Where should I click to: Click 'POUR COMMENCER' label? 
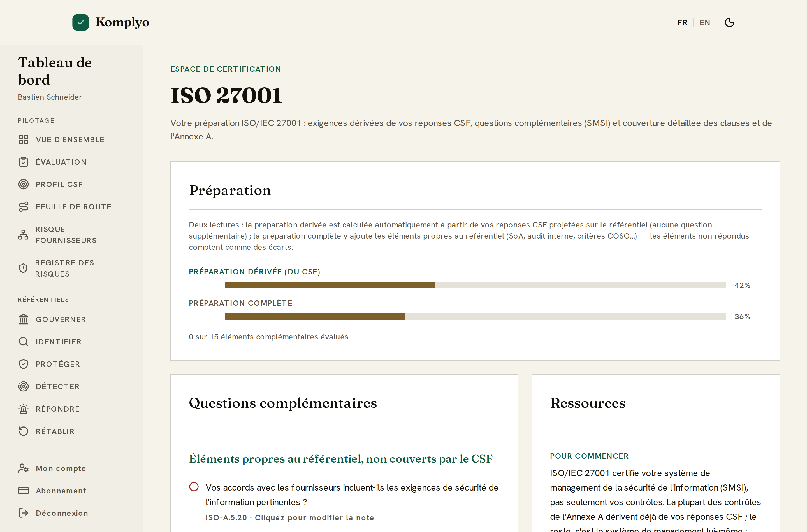589,456
